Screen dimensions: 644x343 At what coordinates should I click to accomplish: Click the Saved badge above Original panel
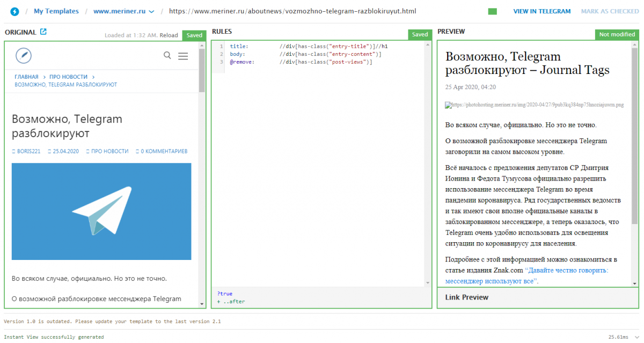(194, 35)
